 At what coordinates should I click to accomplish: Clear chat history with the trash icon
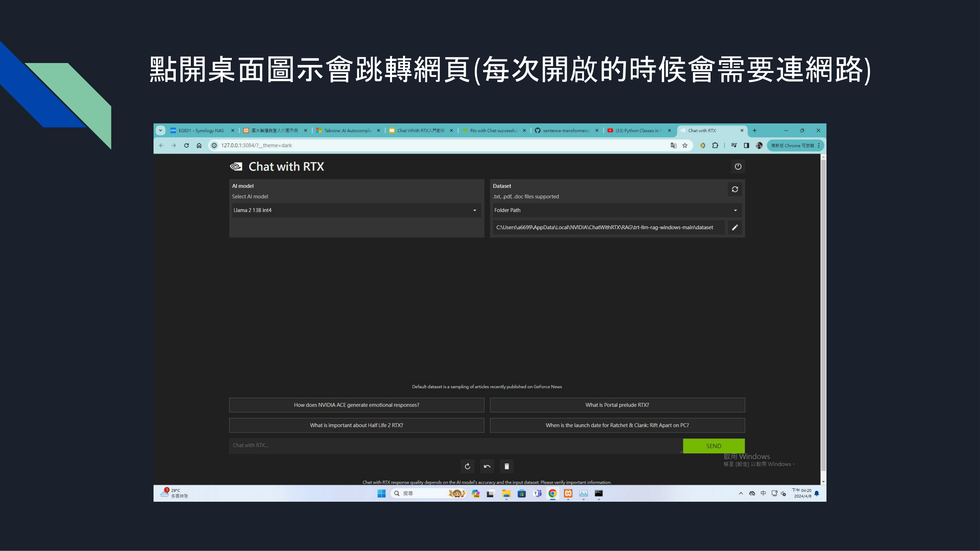click(x=506, y=466)
